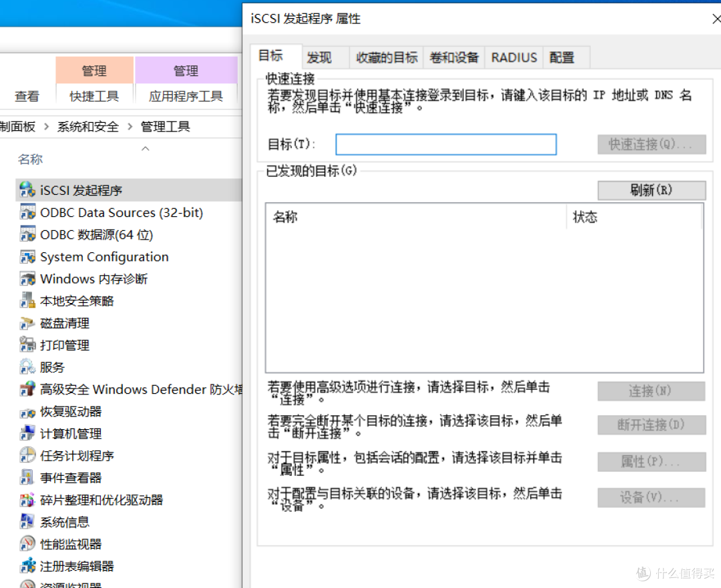This screenshot has width=721, height=588.
Task: Click the 名称 column header in Explorer
Action: (30, 160)
